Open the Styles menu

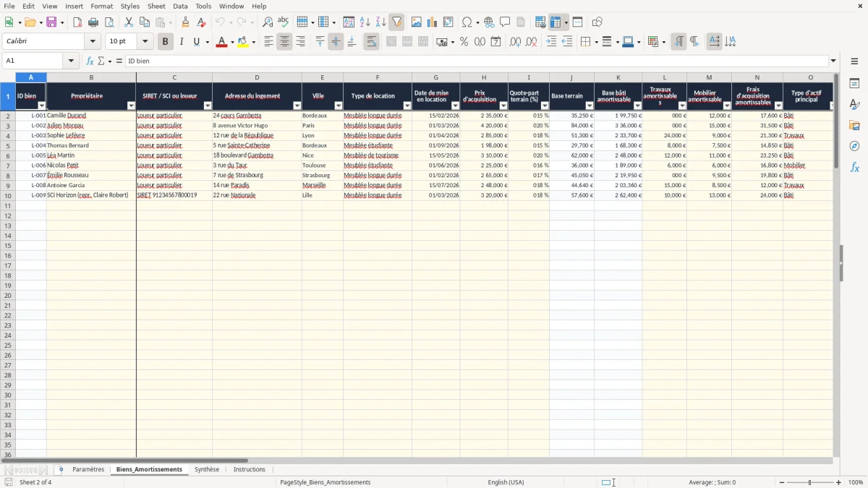click(x=130, y=6)
